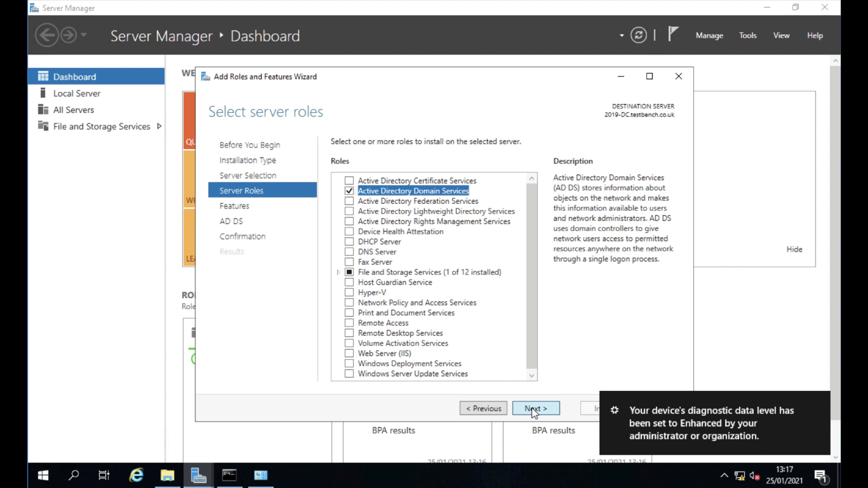Screen dimensions: 868x488
Task: Launch Internet Explorer from the taskbar
Action: point(136,475)
